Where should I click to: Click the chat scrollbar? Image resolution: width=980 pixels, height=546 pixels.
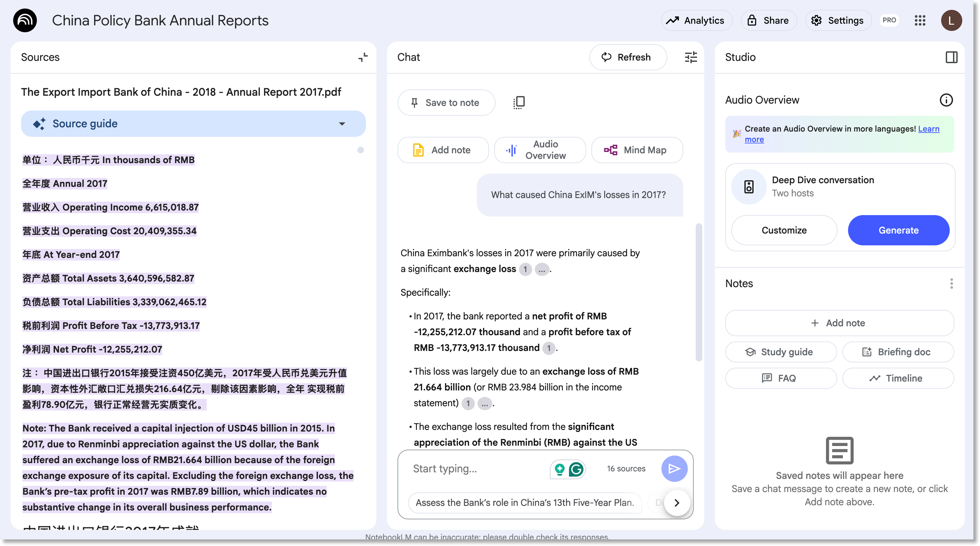coord(699,292)
